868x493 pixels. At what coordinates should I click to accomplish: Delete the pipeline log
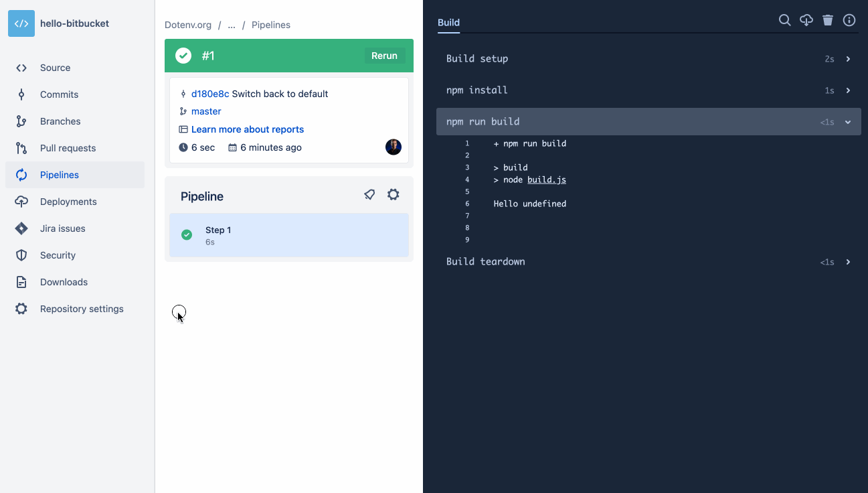827,20
